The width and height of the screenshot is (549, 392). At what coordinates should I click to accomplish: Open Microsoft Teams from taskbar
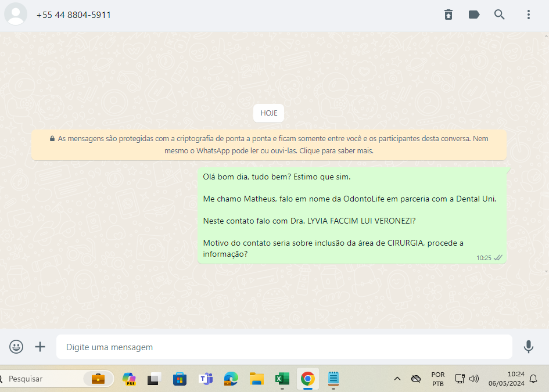206,379
